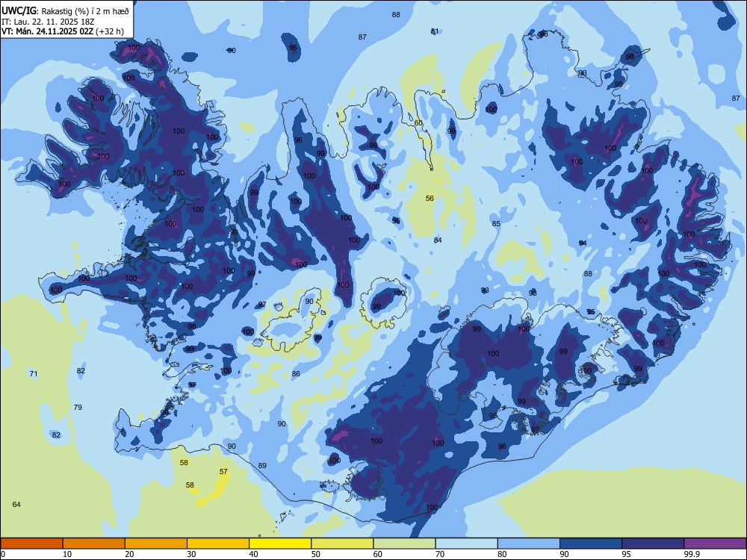Screen dimensions: 747x560
Task: Select the bright yellow 40–50 legend swatch
Action: tap(280, 544)
